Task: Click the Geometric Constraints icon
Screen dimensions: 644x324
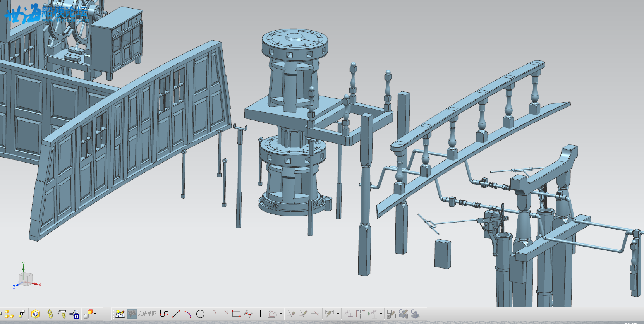Action: click(349, 314)
